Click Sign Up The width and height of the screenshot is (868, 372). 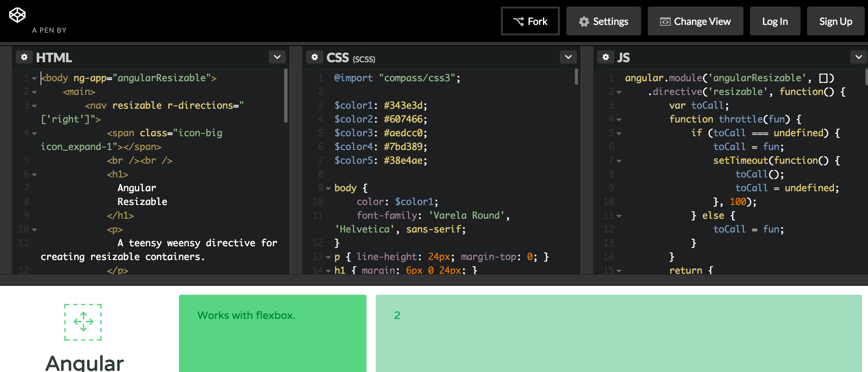(x=835, y=21)
